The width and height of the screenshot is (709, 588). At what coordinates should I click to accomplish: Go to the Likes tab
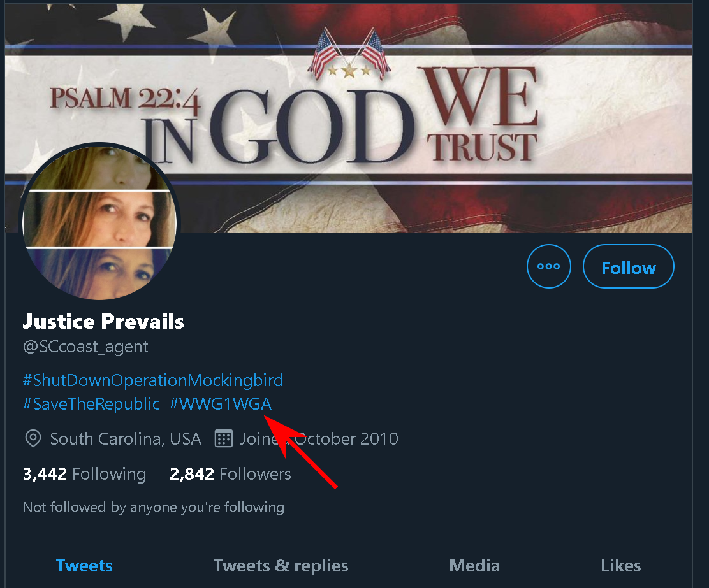coord(620,566)
